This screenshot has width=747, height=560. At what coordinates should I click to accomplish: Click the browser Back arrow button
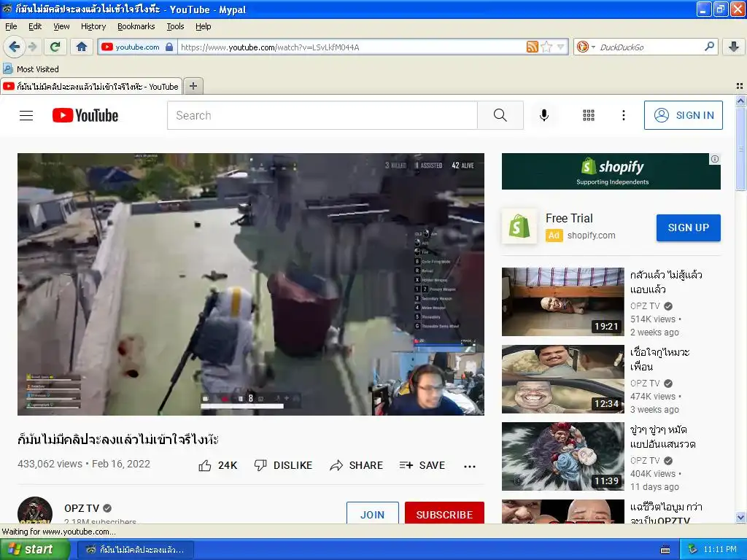pos(14,47)
